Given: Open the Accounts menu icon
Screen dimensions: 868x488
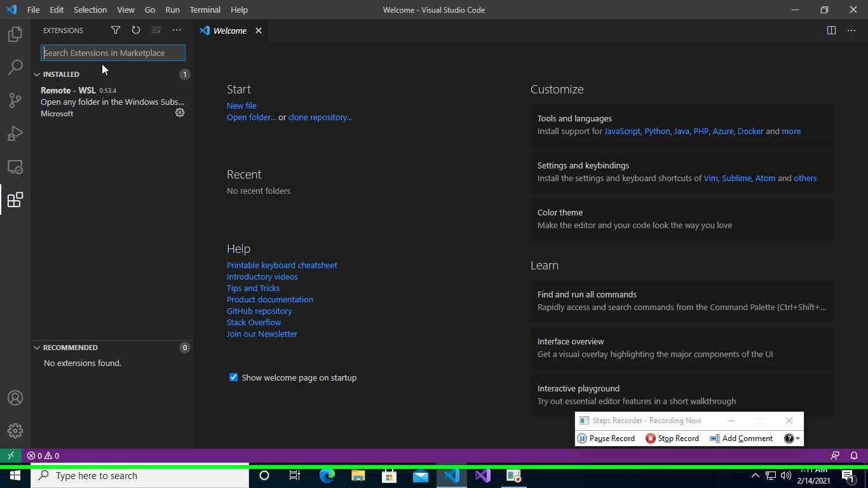Looking at the screenshot, I should (x=15, y=398).
